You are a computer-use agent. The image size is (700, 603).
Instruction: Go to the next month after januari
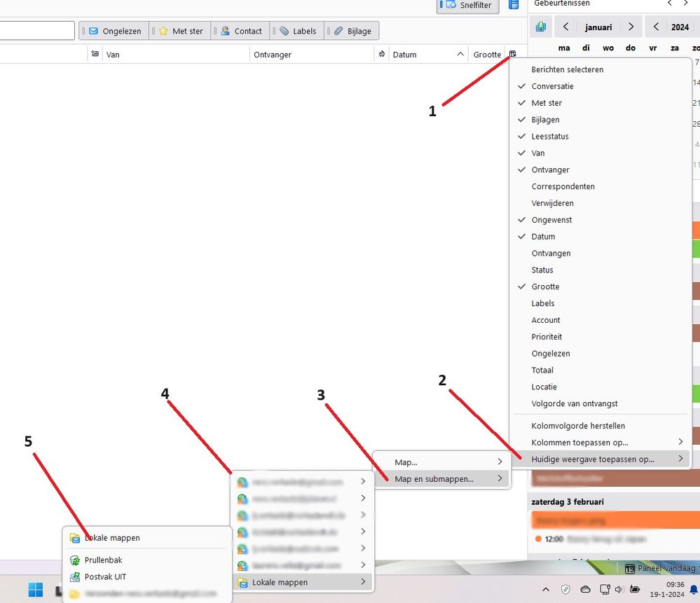[631, 27]
